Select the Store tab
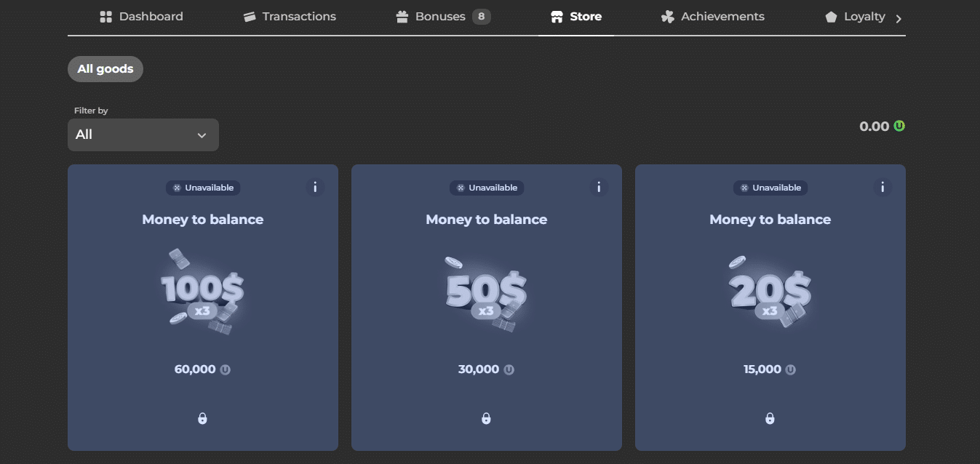 (x=576, y=16)
